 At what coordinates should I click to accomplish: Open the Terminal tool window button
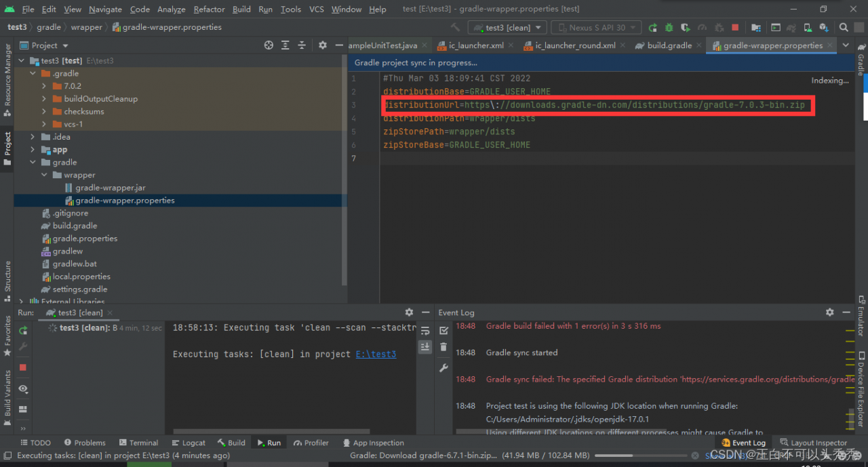coord(138,443)
